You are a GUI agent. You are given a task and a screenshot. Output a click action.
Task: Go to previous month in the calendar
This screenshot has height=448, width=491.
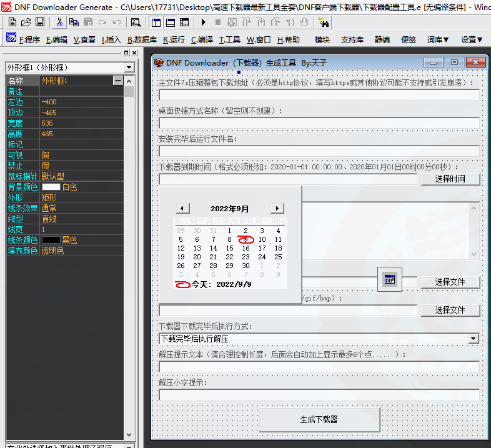click(x=182, y=208)
